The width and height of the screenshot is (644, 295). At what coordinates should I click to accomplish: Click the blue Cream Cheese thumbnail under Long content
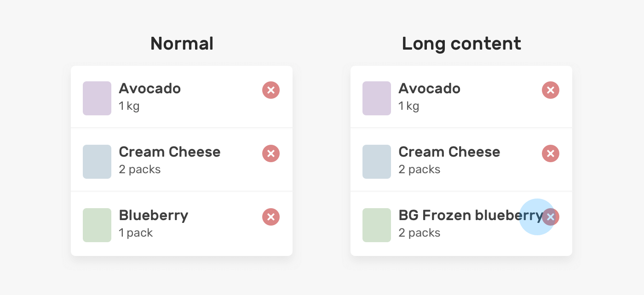pyautogui.click(x=377, y=162)
